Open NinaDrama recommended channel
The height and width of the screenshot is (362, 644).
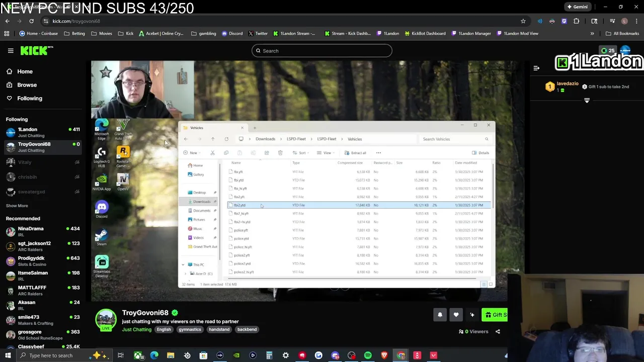pos(43,231)
